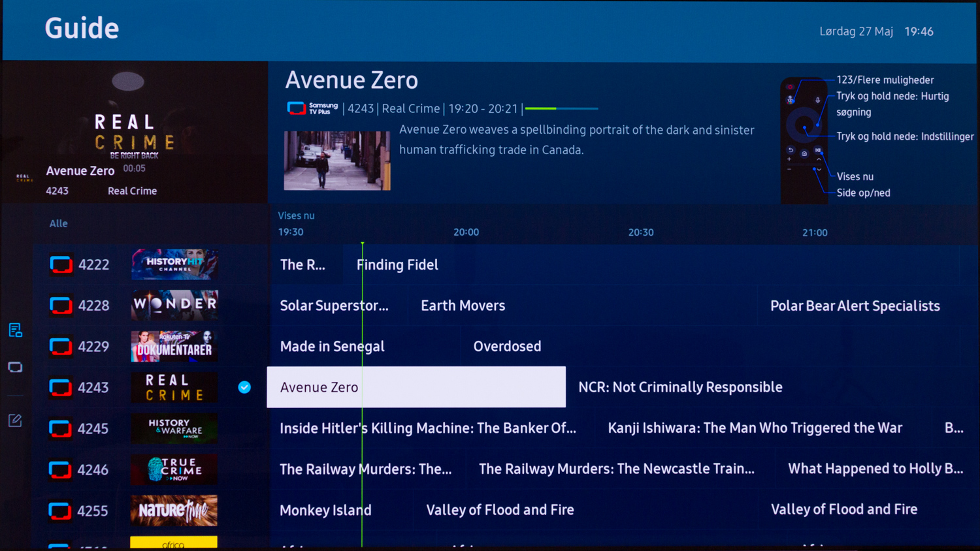The image size is (980, 551).
Task: Choose Rakuten TV Dokumentarer channel logo
Action: pos(174,346)
